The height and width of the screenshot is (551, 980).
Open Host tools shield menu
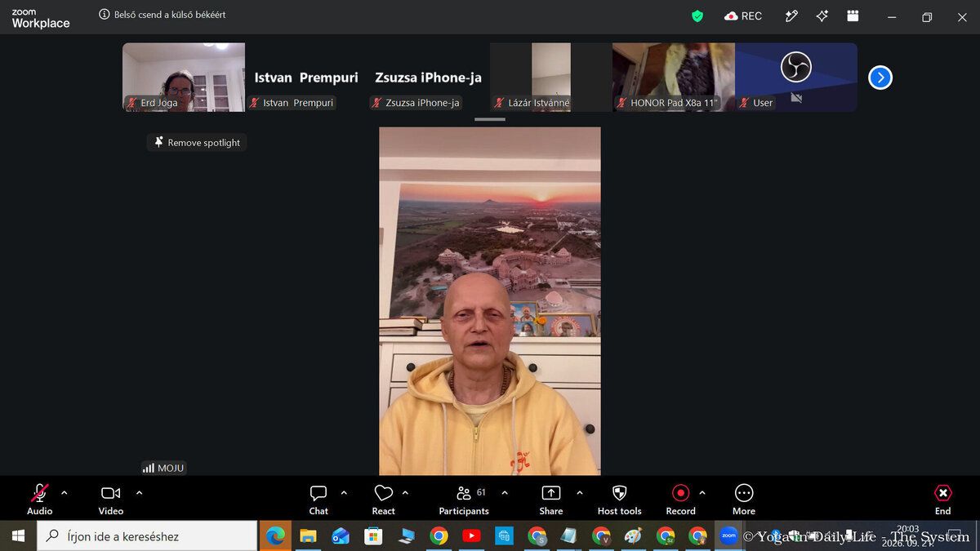(619, 499)
